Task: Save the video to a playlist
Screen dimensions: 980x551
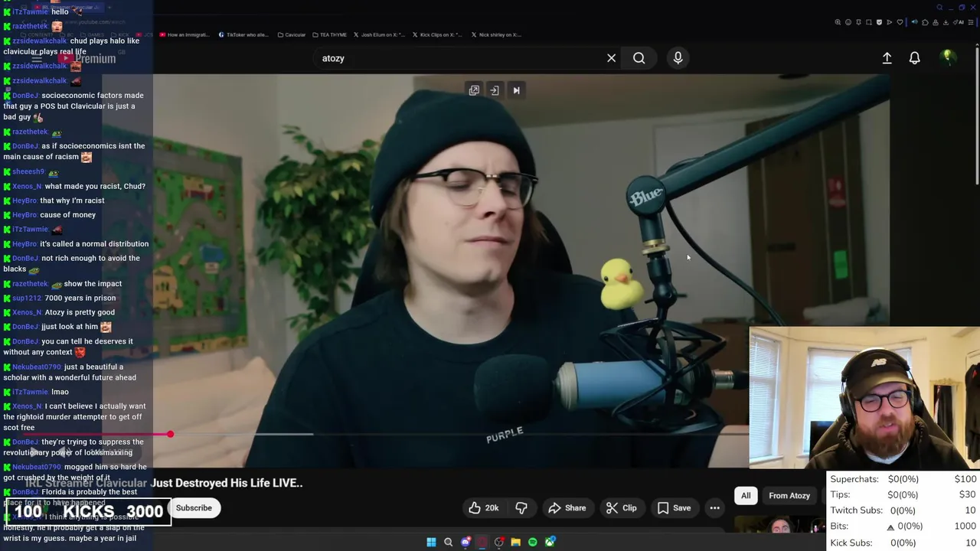Action: [x=674, y=508]
